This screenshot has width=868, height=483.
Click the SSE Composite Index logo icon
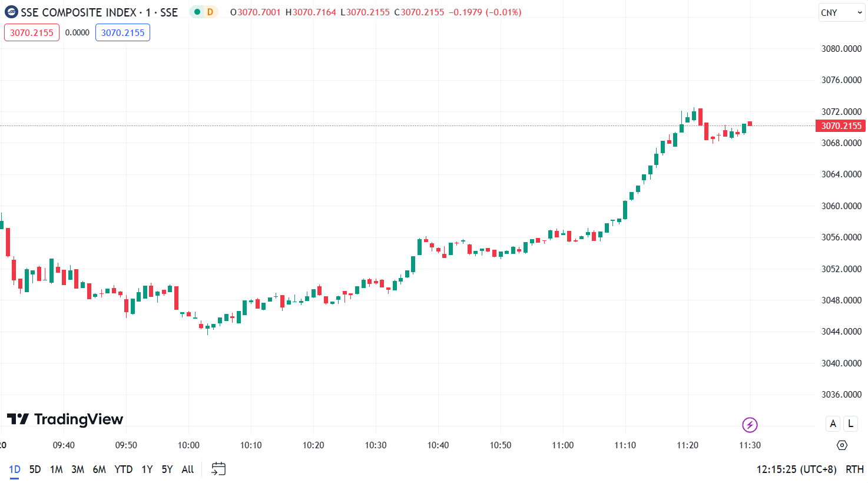[11, 12]
